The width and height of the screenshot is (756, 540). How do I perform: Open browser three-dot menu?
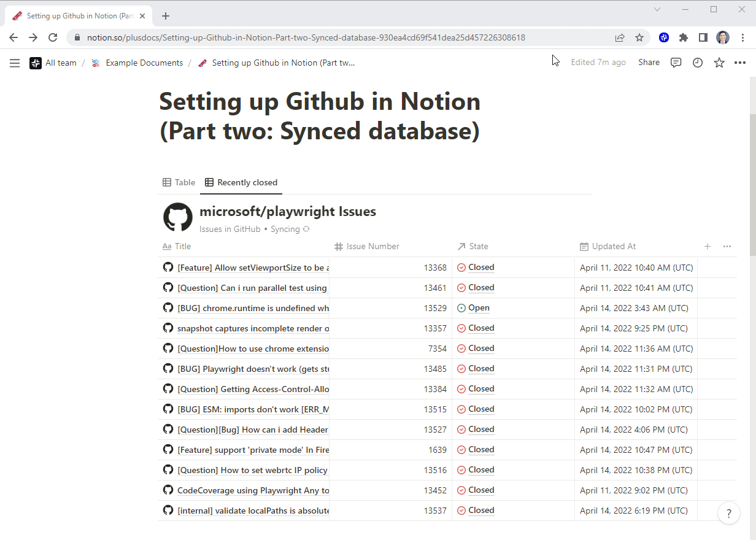pyautogui.click(x=742, y=37)
